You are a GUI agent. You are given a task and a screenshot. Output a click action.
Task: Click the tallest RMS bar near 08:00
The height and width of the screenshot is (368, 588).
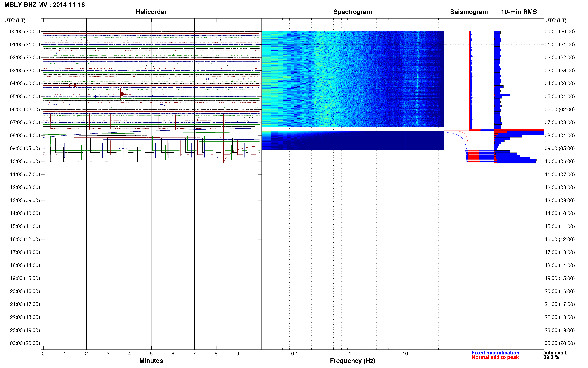tap(519, 130)
